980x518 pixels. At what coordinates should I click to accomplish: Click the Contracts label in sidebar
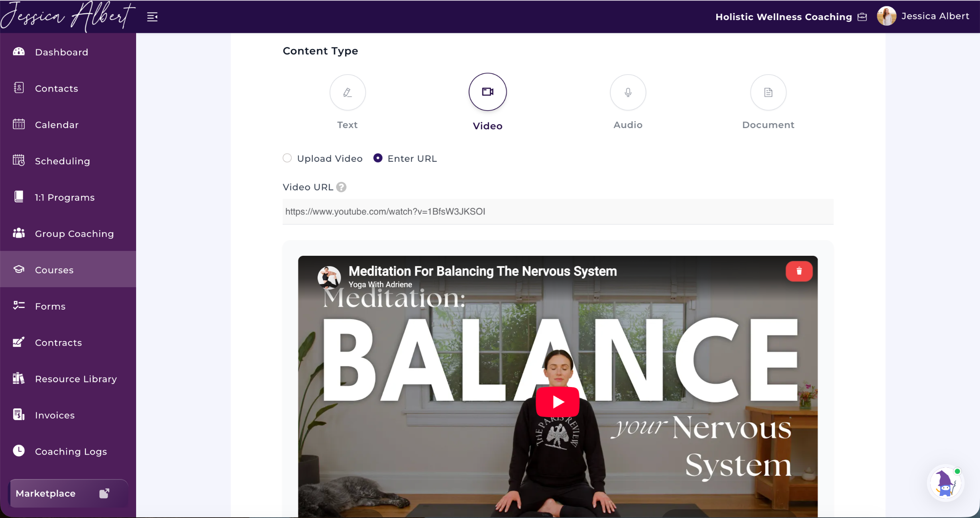pyautogui.click(x=58, y=343)
